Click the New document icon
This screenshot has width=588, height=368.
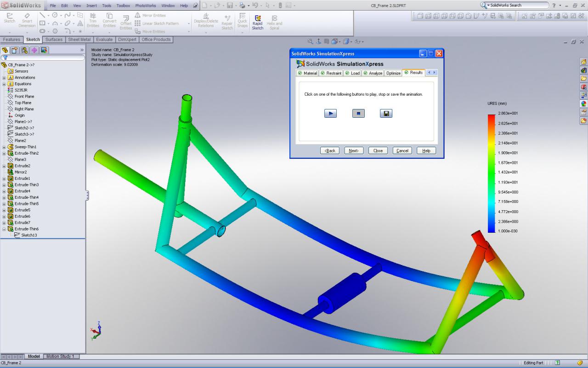[x=204, y=6]
